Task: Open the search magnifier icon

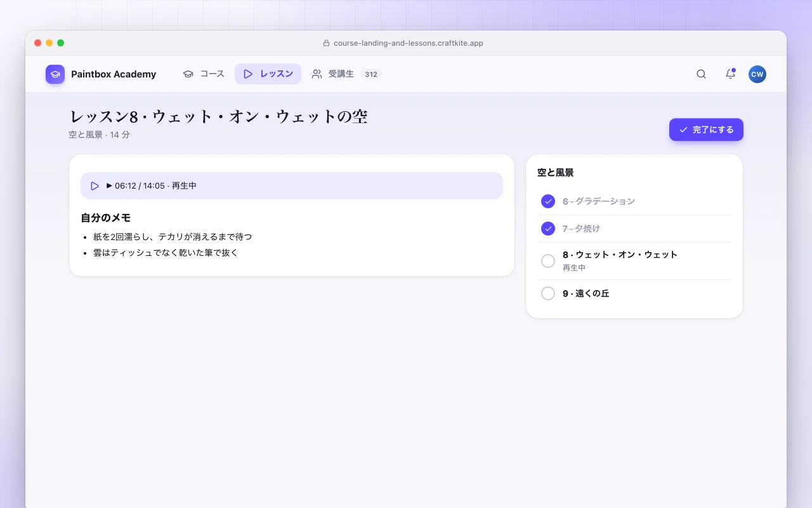Action: coord(701,74)
